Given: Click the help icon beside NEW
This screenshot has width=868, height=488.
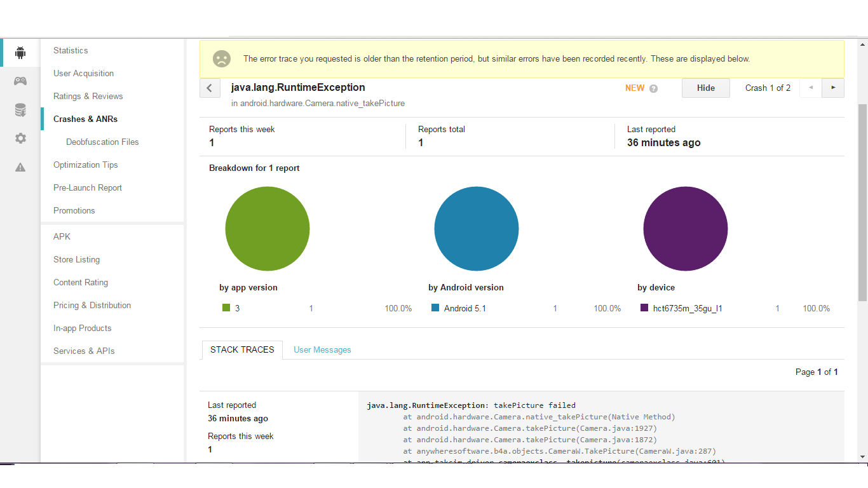Looking at the screenshot, I should 653,89.
